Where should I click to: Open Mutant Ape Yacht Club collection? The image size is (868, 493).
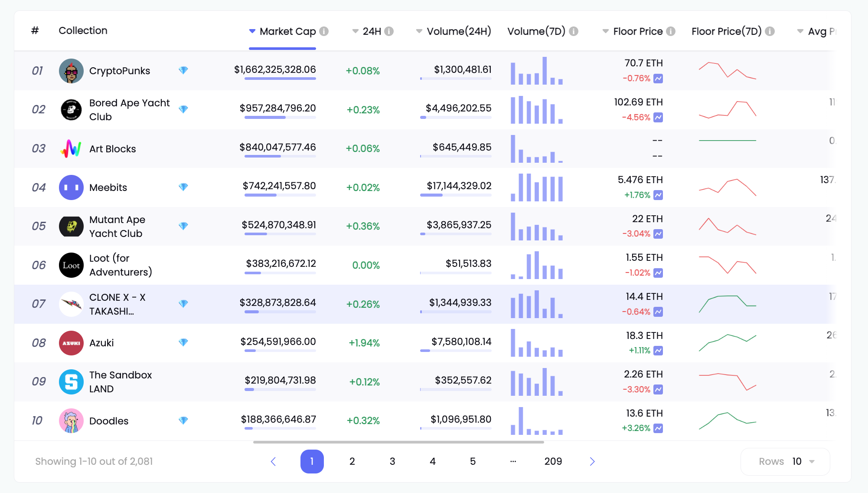point(117,227)
